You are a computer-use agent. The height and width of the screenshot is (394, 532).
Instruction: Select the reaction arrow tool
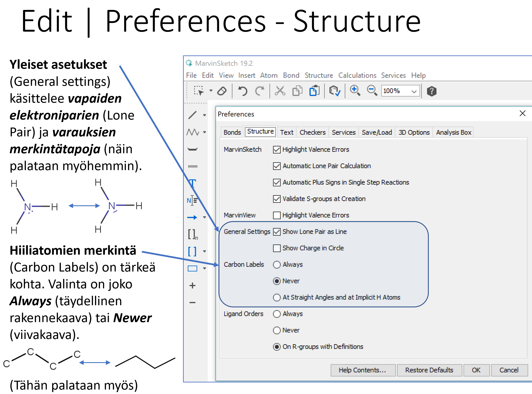(x=192, y=217)
